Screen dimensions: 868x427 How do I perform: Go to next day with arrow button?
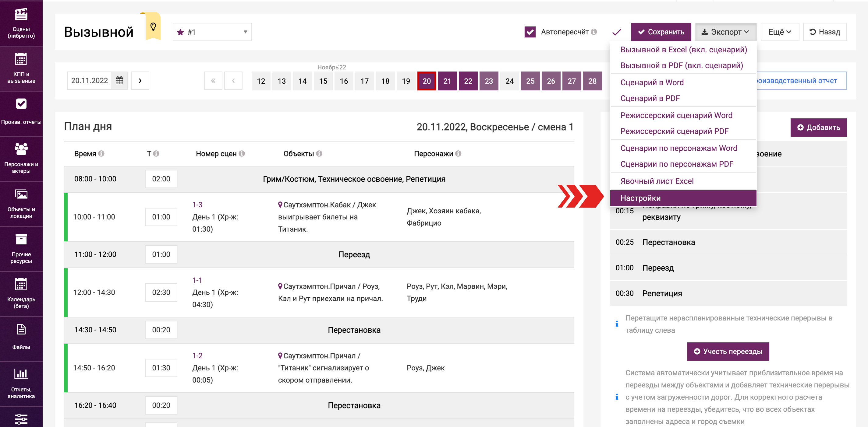pos(140,81)
